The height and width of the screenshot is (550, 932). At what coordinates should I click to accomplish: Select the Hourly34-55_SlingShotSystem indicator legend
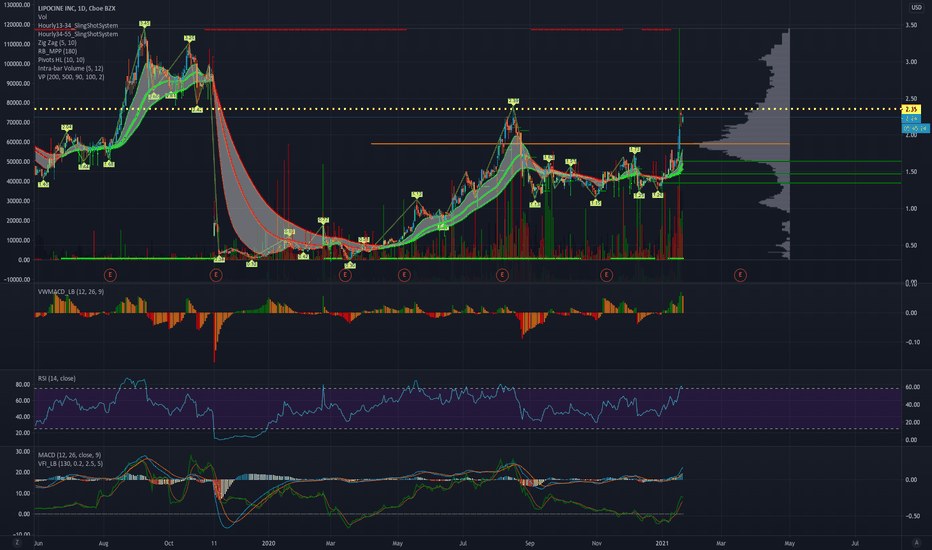point(78,34)
